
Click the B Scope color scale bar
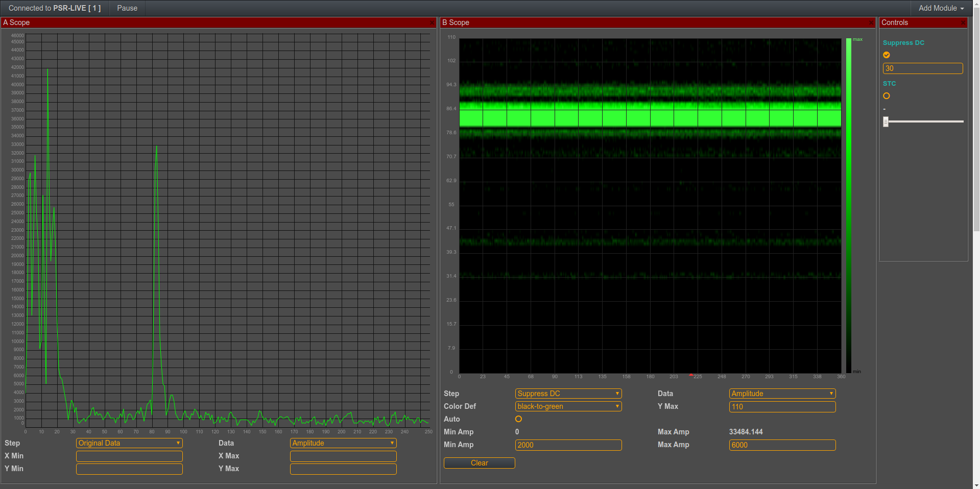pos(848,204)
